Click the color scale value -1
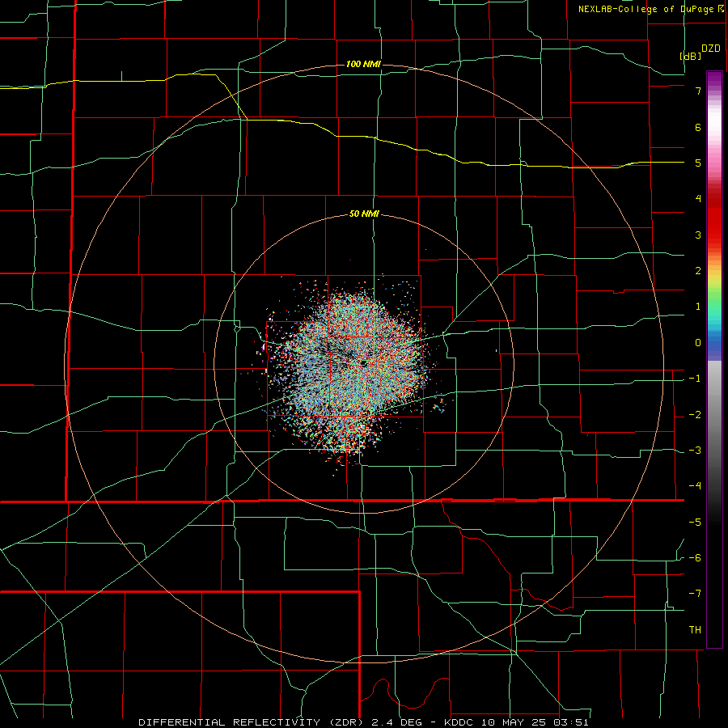The image size is (728, 728). (695, 378)
